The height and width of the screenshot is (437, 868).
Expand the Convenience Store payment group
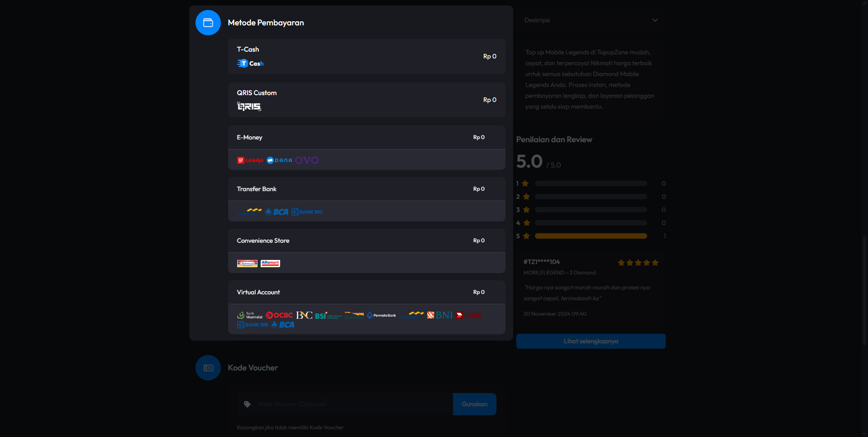click(367, 240)
